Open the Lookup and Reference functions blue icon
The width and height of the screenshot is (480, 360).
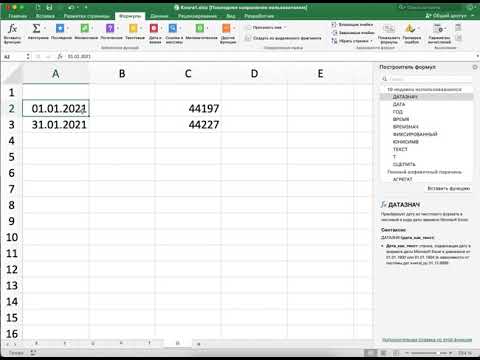click(173, 29)
